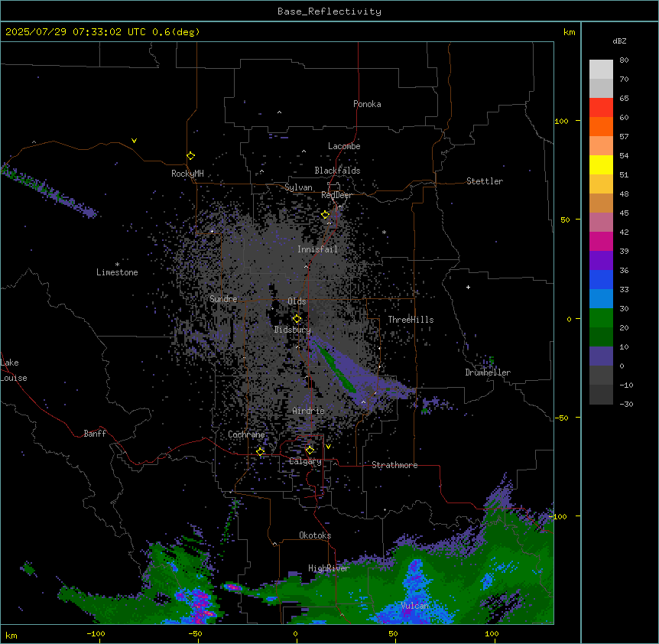
Task: Click the Airdrie label
Action: (x=308, y=411)
